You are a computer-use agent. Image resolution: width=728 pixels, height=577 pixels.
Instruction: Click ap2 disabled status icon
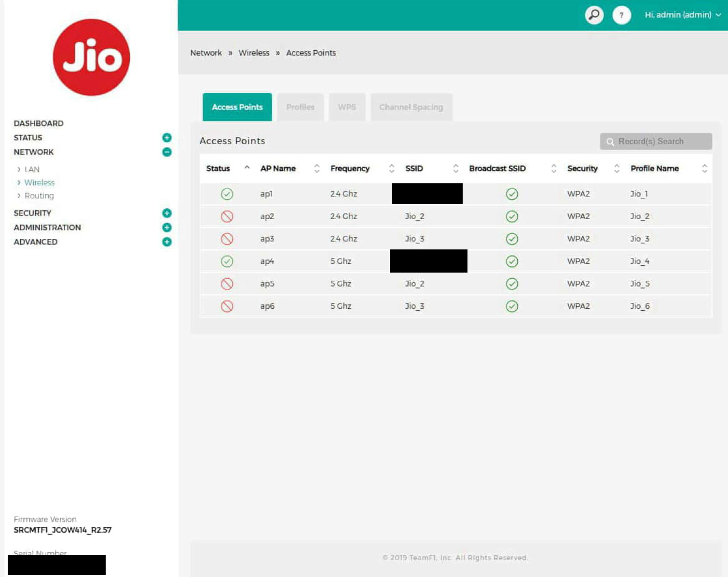tap(227, 217)
